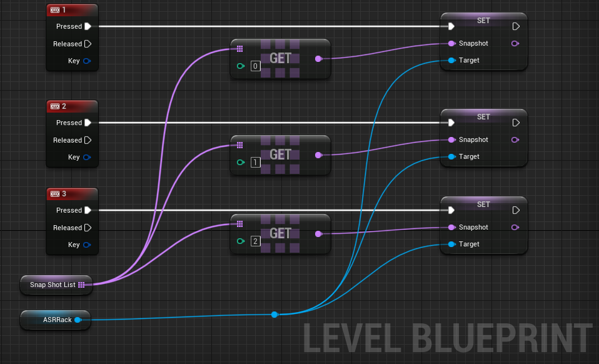Click Pressed exec pin on key 1 node
The height and width of the screenshot is (364, 599).
coord(88,26)
